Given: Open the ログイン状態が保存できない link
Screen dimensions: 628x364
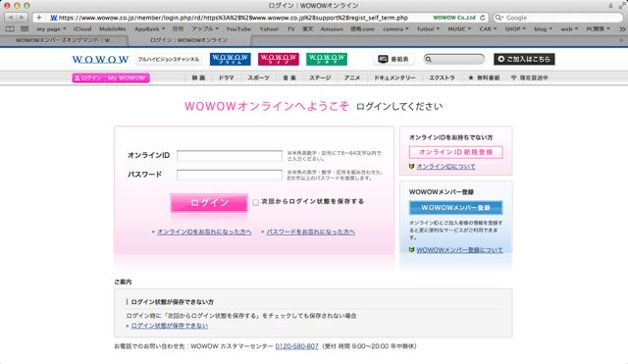Looking at the screenshot, I should pos(170,326).
